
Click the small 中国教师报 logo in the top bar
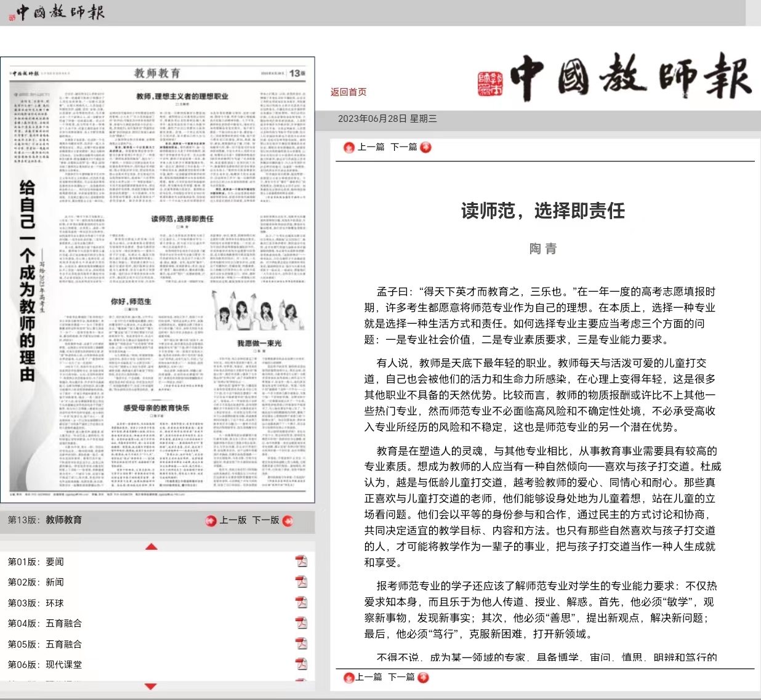tap(57, 12)
